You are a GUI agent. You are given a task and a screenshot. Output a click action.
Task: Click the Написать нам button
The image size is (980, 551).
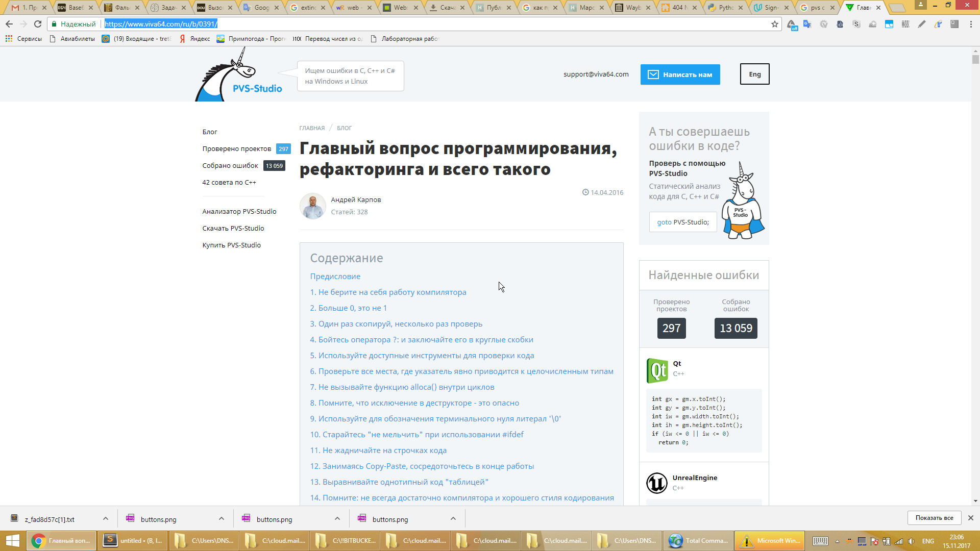pos(680,74)
